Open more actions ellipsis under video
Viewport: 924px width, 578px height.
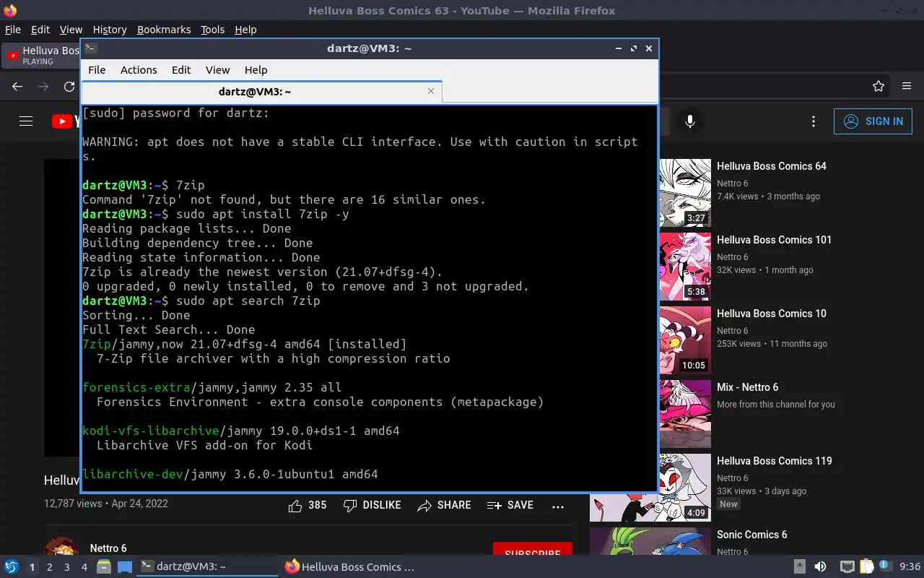(558, 506)
